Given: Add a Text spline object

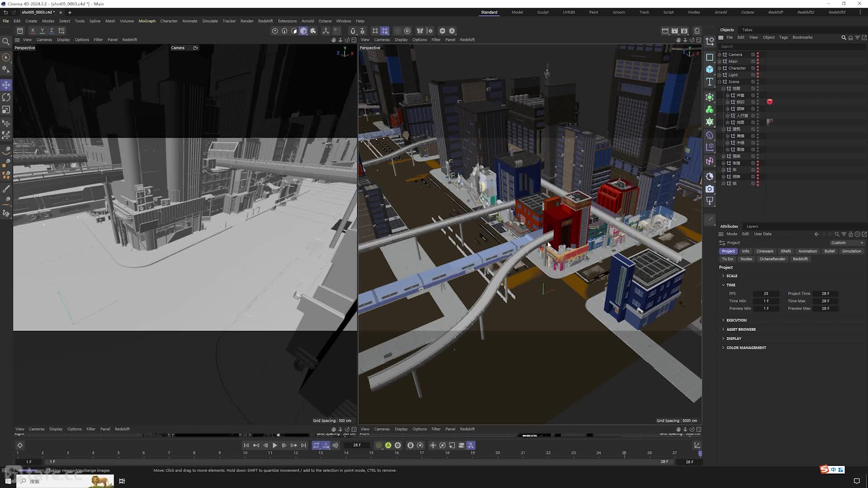Looking at the screenshot, I should (x=710, y=82).
